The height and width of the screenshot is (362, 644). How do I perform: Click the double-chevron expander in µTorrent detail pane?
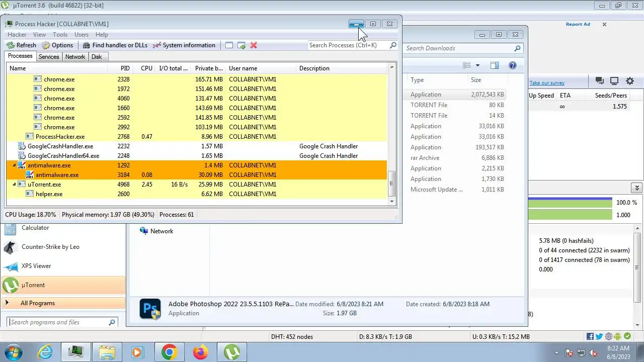click(637, 188)
